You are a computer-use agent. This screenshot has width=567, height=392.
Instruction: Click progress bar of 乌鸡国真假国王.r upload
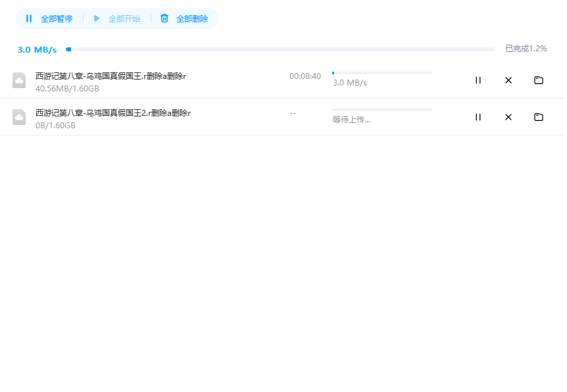point(382,73)
